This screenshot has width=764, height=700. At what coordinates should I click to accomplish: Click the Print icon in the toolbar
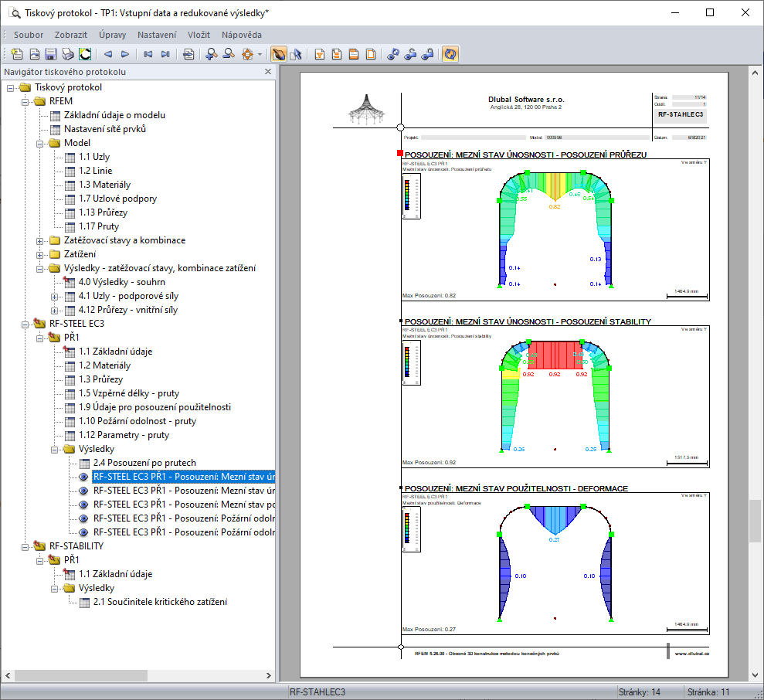67,54
